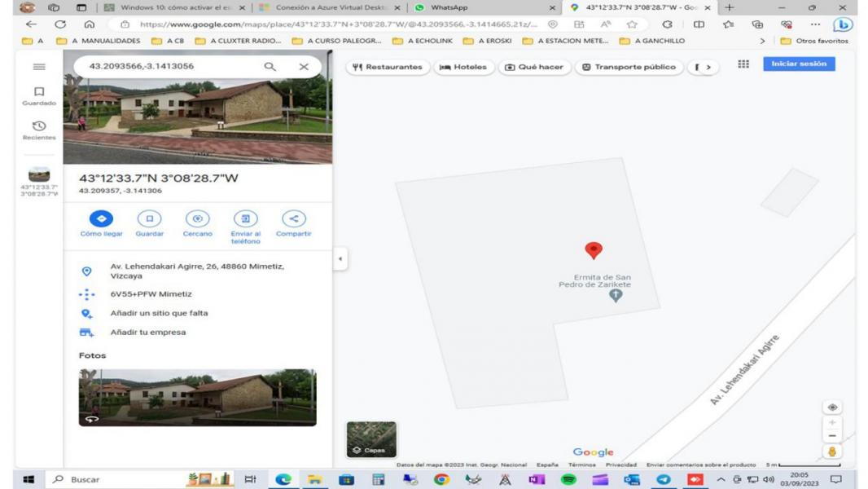Zoom in the map with the plus control
Image resolution: width=868 pixels, height=489 pixels.
[831, 423]
